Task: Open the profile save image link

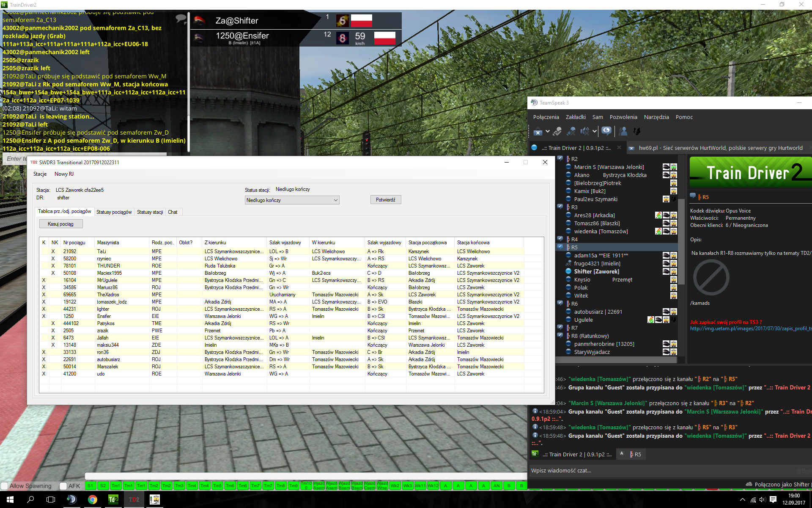Action: (751, 329)
